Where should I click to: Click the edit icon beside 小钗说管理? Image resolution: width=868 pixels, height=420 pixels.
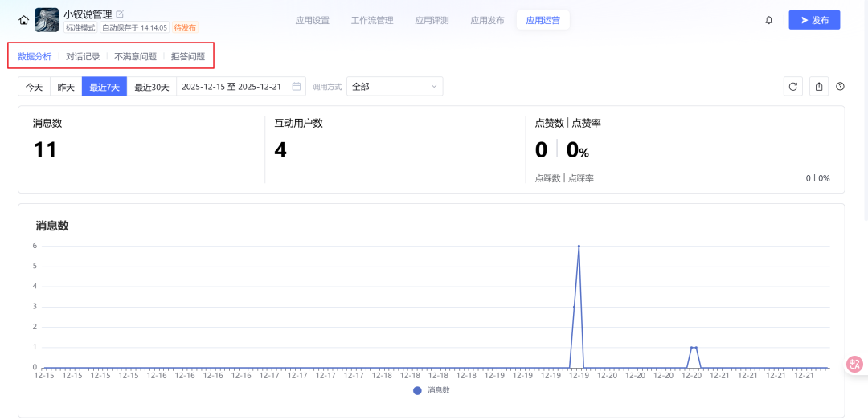(120, 14)
